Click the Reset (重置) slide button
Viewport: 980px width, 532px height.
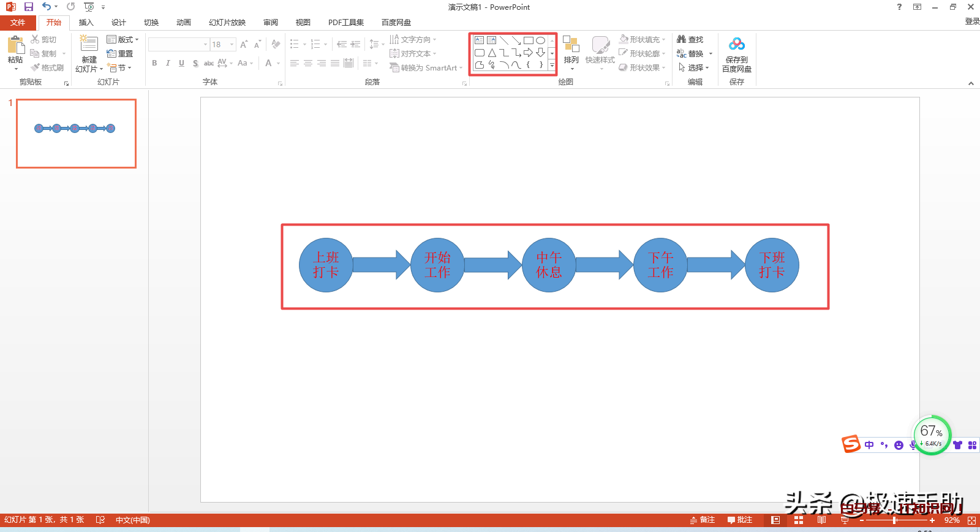tap(120, 53)
